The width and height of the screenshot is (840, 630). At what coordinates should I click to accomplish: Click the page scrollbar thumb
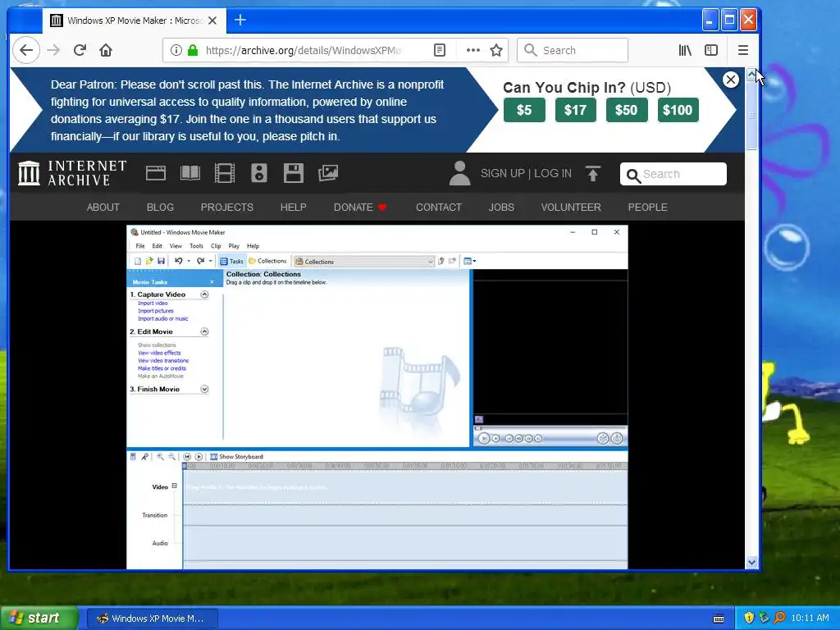click(751, 115)
